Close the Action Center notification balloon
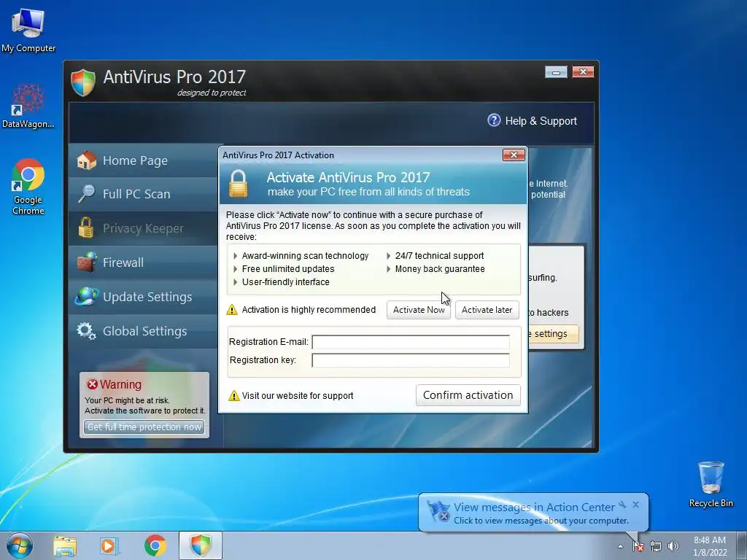The height and width of the screenshot is (560, 747). (x=636, y=505)
